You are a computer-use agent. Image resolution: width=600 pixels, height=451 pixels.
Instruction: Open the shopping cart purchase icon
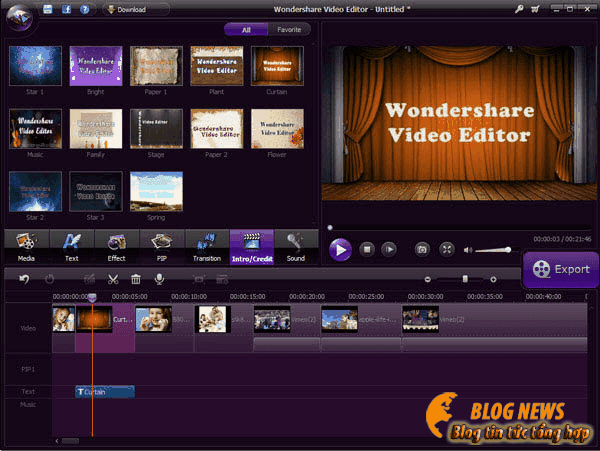coord(535,9)
